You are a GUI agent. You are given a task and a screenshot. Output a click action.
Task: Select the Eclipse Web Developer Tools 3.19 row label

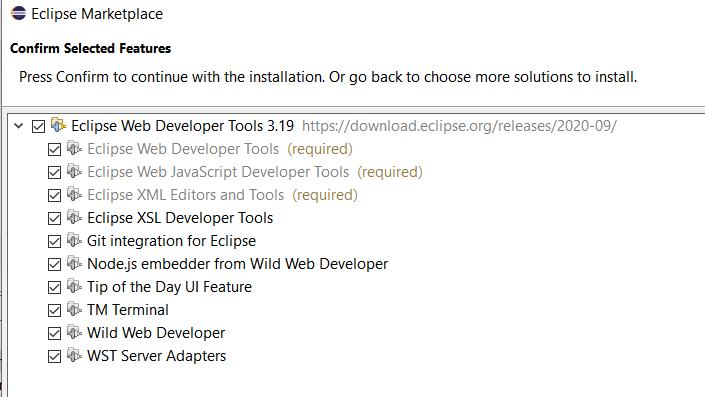pos(183,126)
